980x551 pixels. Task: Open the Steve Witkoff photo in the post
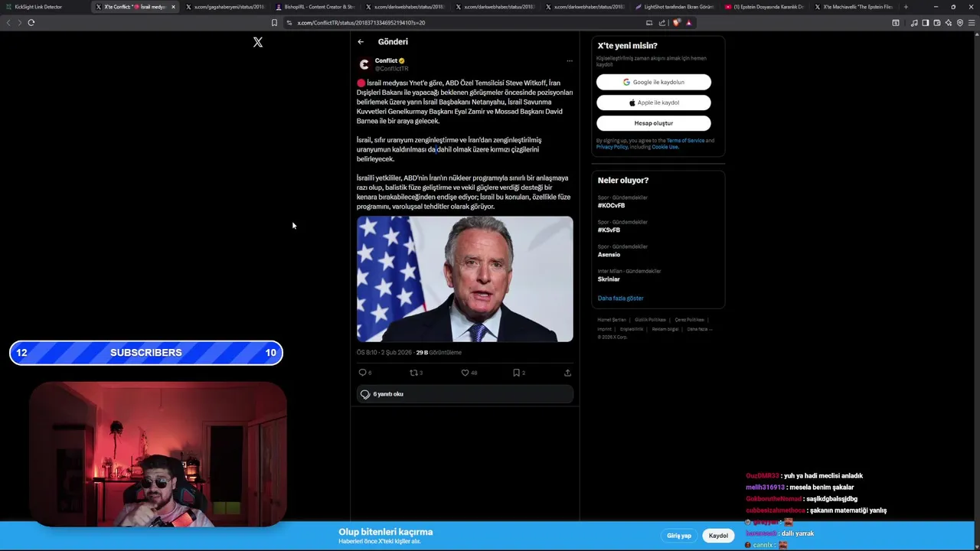(465, 279)
